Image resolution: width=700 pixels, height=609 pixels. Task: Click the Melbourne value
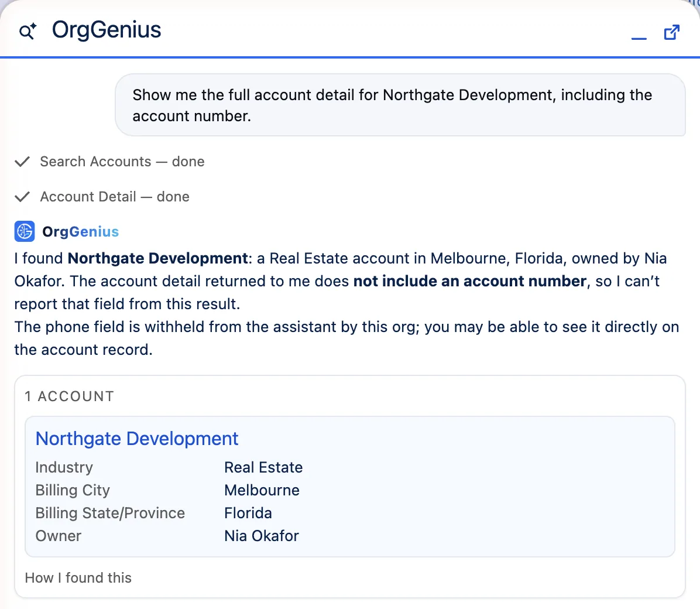(262, 490)
